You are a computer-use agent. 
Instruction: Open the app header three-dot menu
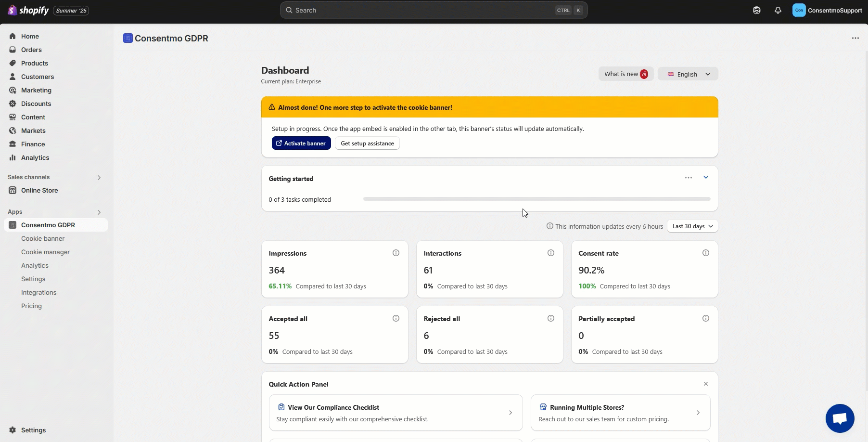point(855,38)
